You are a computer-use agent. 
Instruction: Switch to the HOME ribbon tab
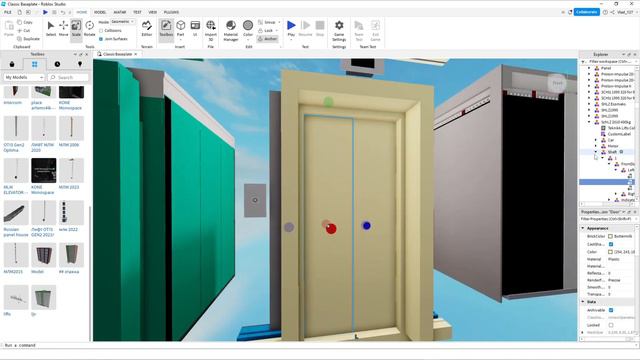tap(82, 12)
